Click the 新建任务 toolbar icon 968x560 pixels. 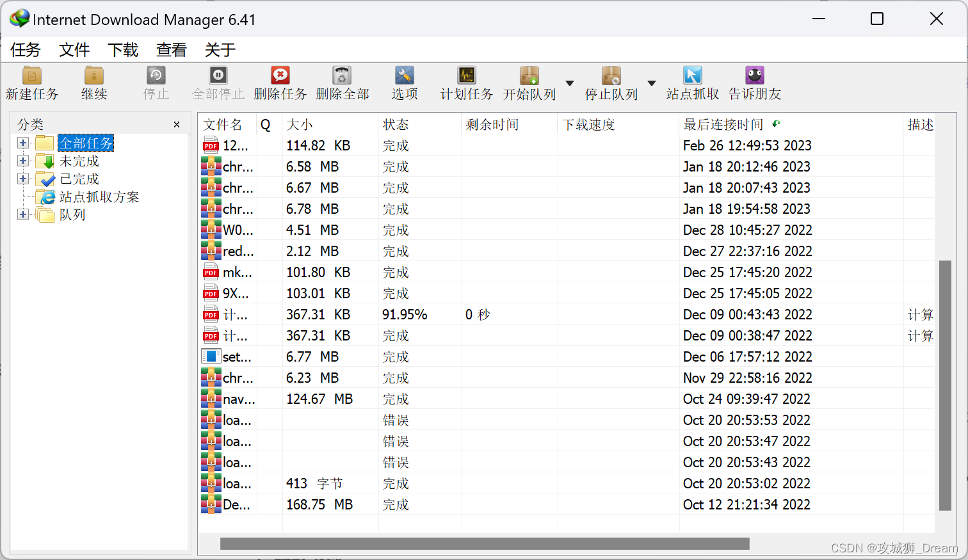[x=32, y=76]
